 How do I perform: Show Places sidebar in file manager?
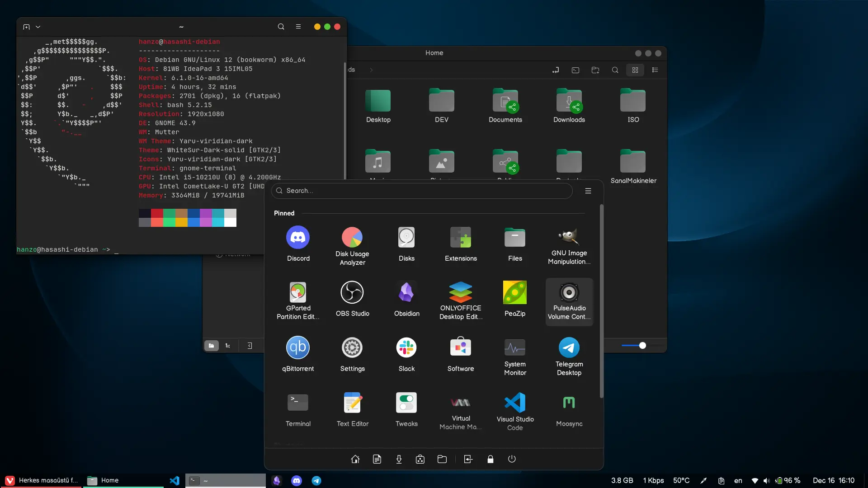point(211,346)
